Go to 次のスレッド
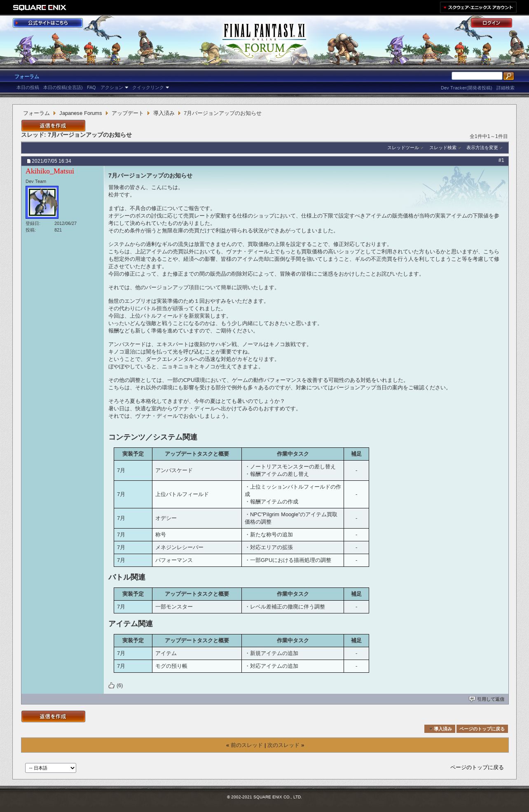529x812 pixels. (x=283, y=745)
